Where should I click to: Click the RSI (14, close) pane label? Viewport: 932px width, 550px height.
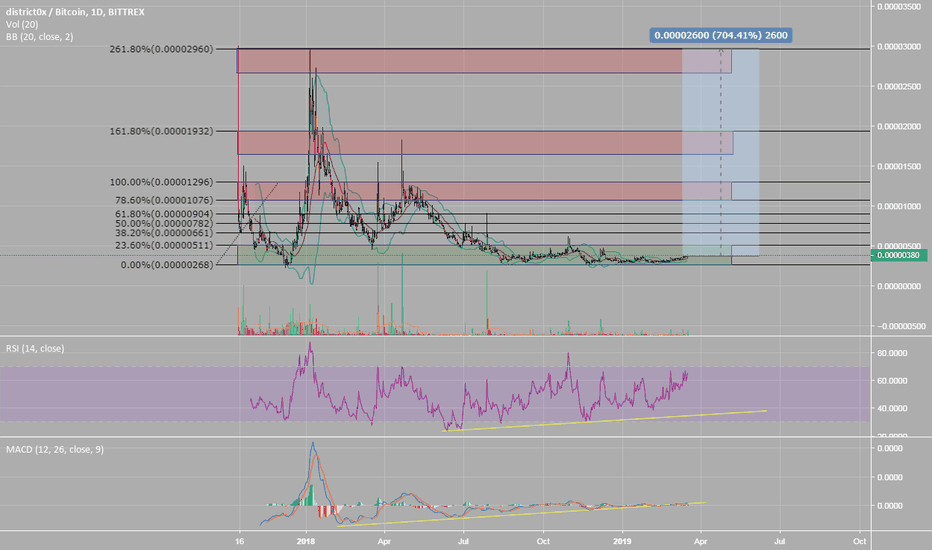pos(35,348)
